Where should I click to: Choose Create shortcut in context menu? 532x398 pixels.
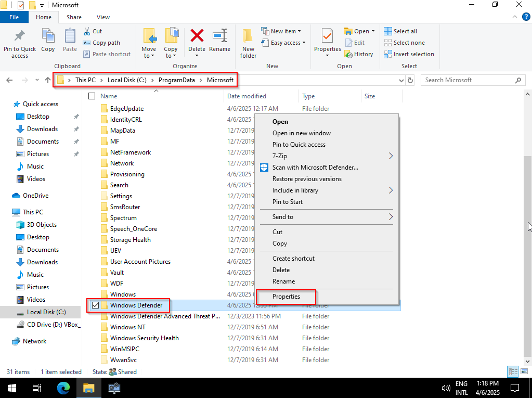(293, 259)
